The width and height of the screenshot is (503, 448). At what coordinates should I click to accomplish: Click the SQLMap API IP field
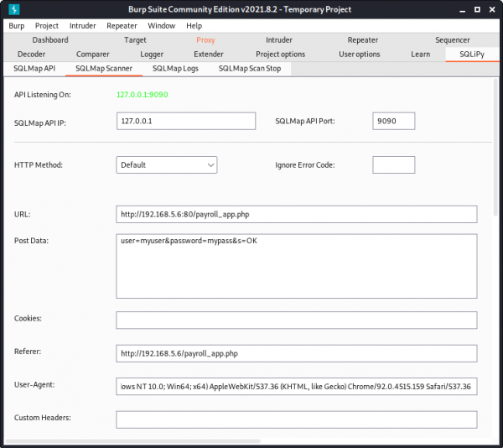pos(185,122)
